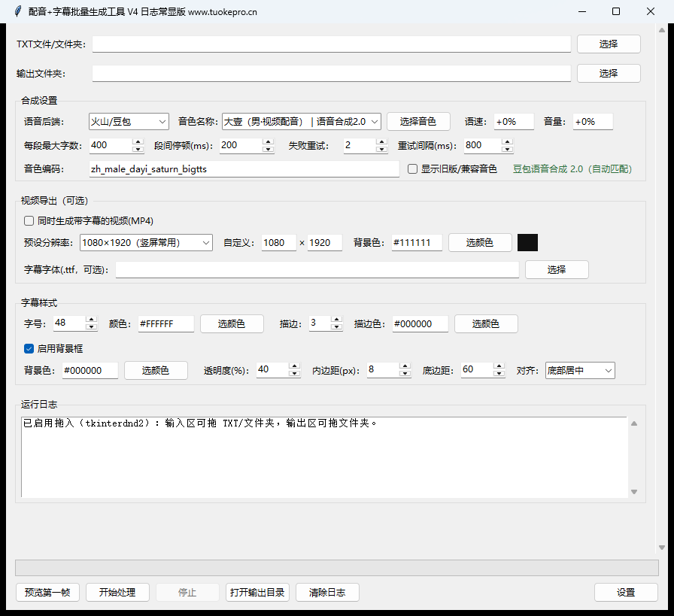Click the dark background color swatch
This screenshot has width=674, height=616.
click(x=527, y=243)
